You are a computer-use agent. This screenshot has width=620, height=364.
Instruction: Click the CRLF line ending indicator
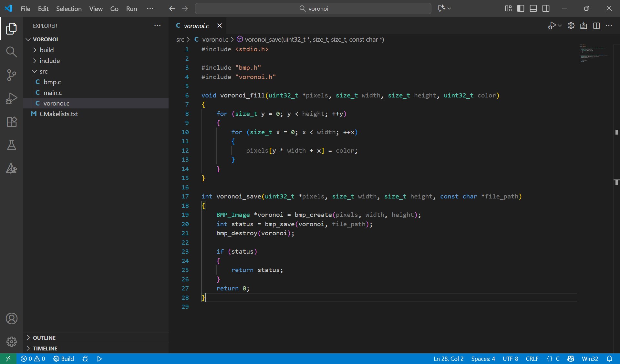(532, 359)
